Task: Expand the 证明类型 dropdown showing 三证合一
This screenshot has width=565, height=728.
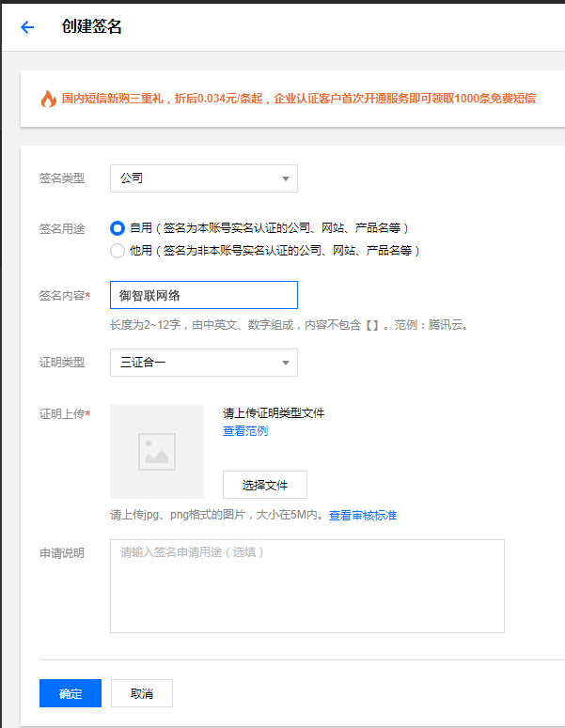Action: [203, 363]
